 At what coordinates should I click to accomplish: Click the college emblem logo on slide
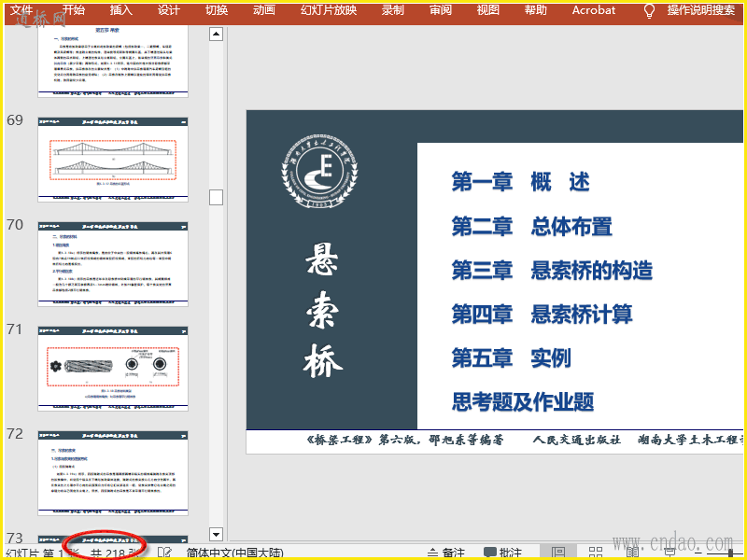[319, 172]
